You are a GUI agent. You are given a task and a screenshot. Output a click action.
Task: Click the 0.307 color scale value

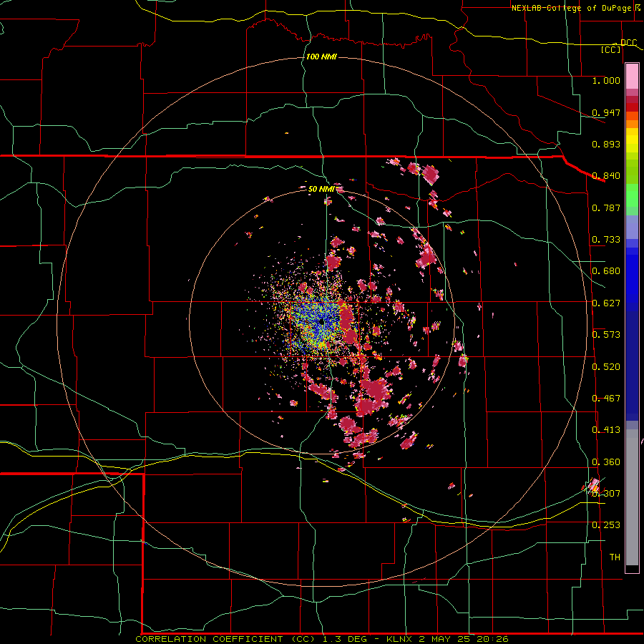tap(606, 494)
